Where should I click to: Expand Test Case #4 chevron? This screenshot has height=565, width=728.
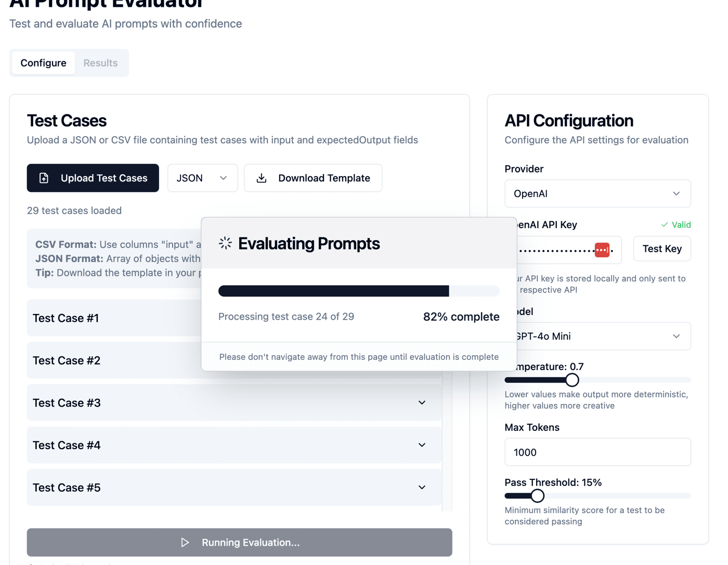[x=422, y=445]
